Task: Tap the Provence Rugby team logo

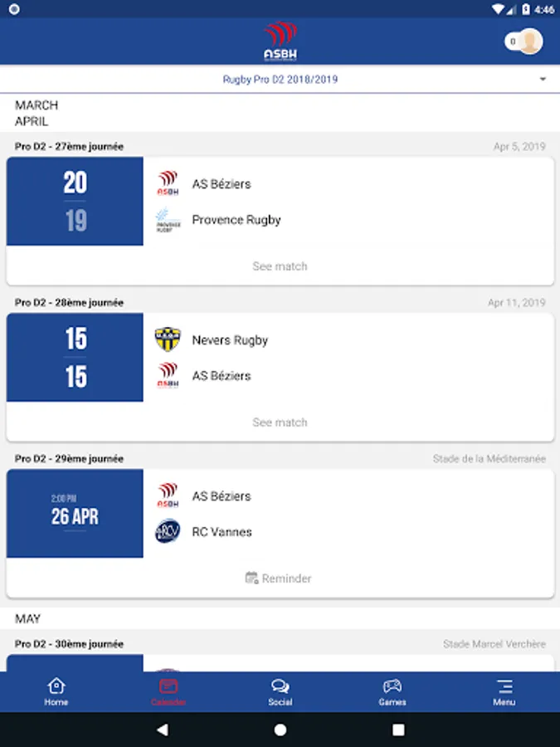Action: click(168, 220)
